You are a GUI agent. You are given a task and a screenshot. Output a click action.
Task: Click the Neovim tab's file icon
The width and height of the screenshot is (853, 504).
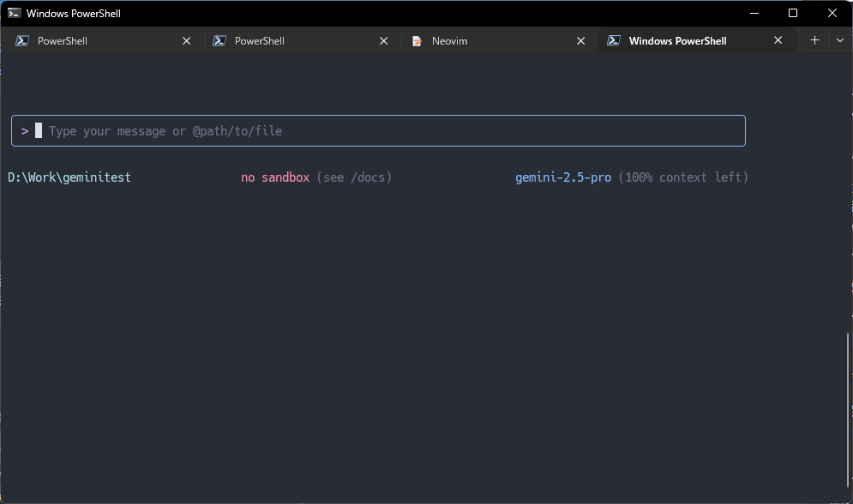417,41
